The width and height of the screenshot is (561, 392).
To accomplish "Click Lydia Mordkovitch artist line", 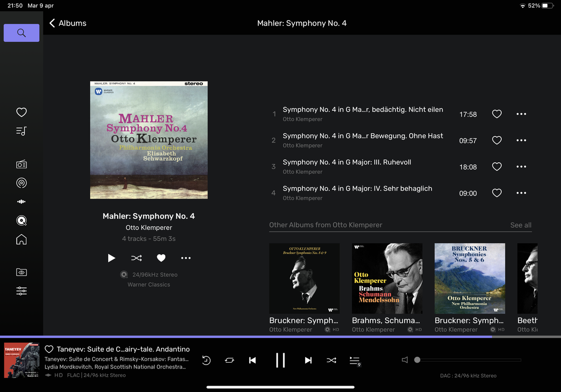I will coord(115,367).
